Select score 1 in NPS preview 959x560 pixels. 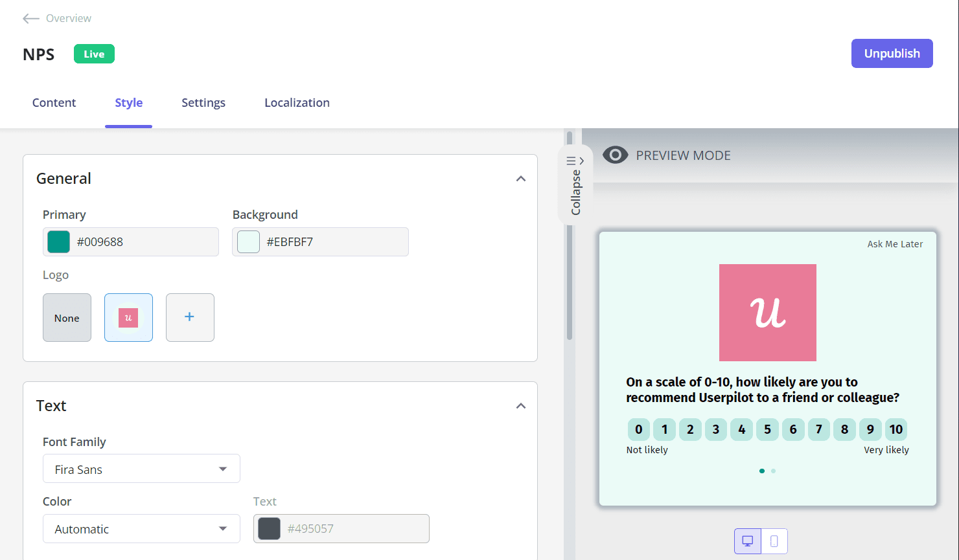(664, 429)
